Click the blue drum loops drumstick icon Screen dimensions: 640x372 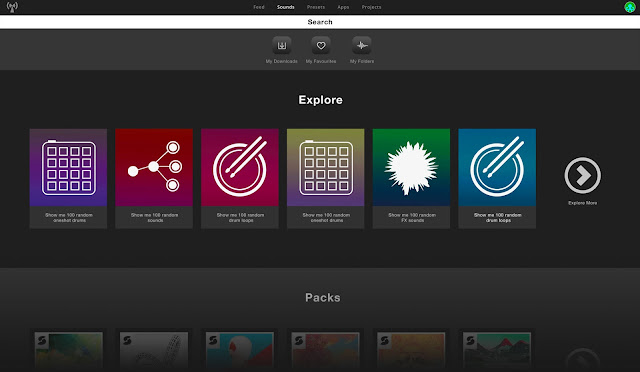point(497,167)
